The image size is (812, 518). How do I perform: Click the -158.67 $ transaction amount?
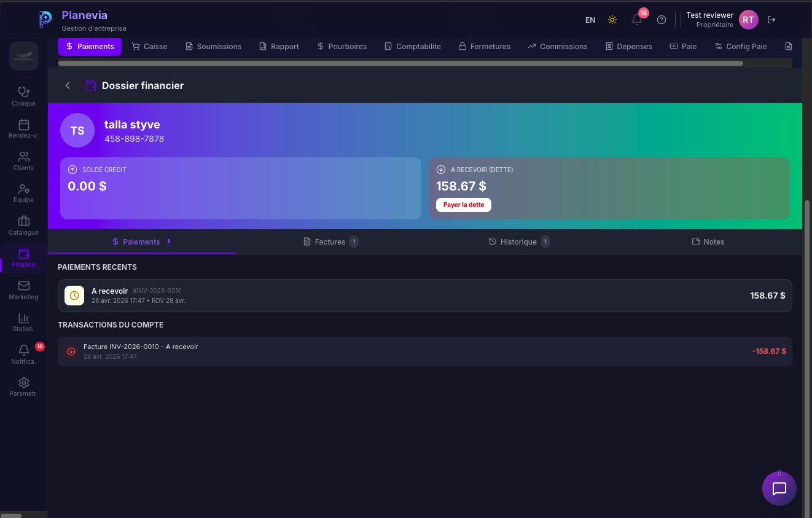click(x=769, y=351)
